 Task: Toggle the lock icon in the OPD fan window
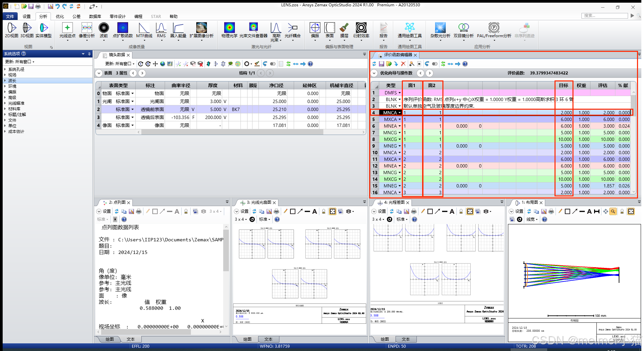[x=461, y=211]
